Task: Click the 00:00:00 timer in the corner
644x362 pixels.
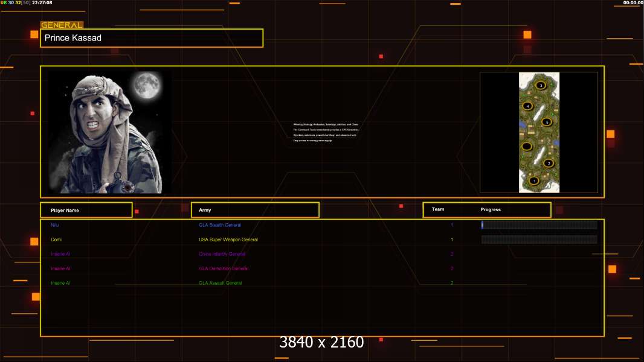Action: click(x=633, y=2)
